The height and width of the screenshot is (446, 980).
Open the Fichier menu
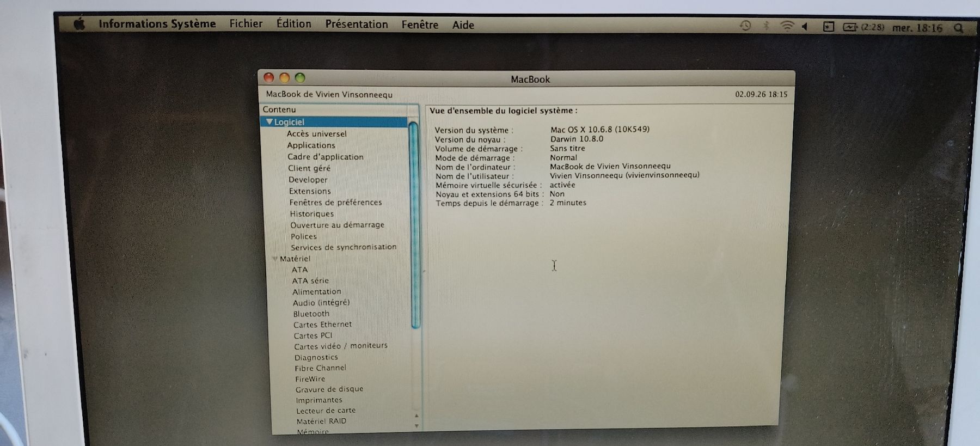point(246,23)
